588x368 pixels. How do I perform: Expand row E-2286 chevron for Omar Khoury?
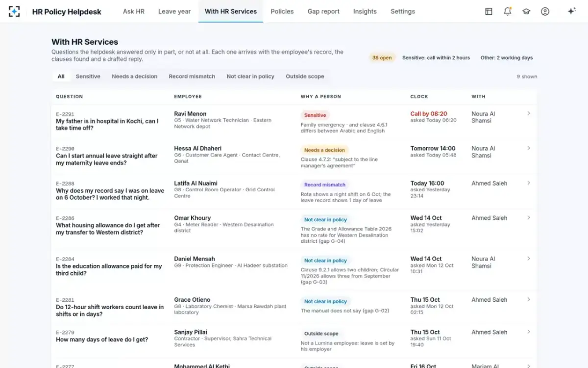pyautogui.click(x=529, y=217)
